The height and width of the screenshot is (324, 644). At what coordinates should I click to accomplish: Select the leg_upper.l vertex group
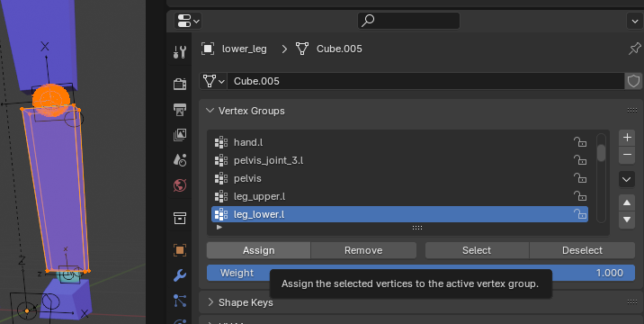click(x=399, y=196)
